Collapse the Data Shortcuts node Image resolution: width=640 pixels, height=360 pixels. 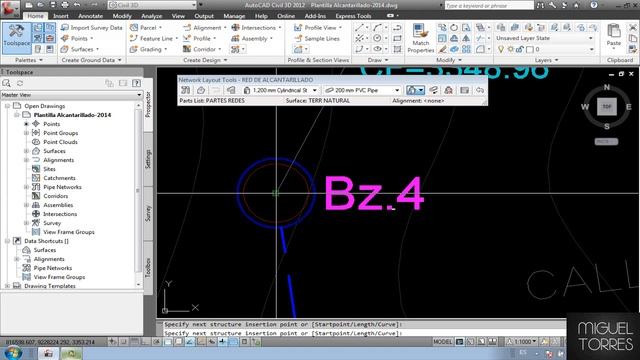(7, 241)
